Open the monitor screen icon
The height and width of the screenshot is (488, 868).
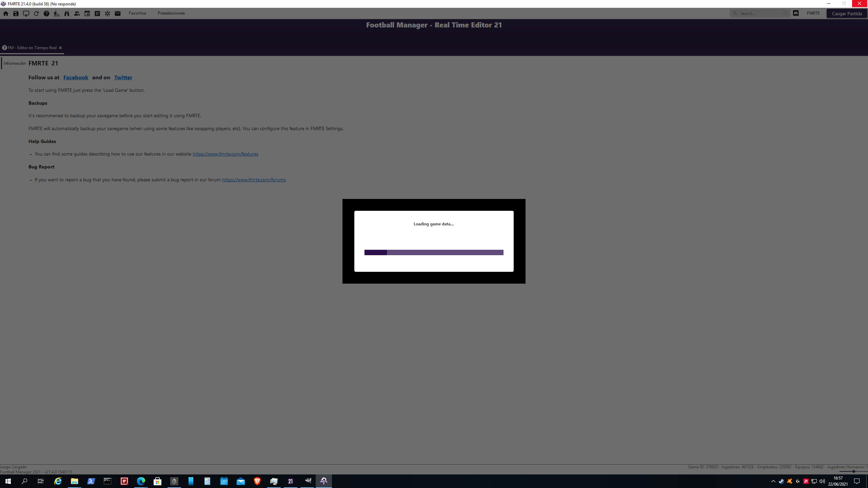click(x=26, y=14)
